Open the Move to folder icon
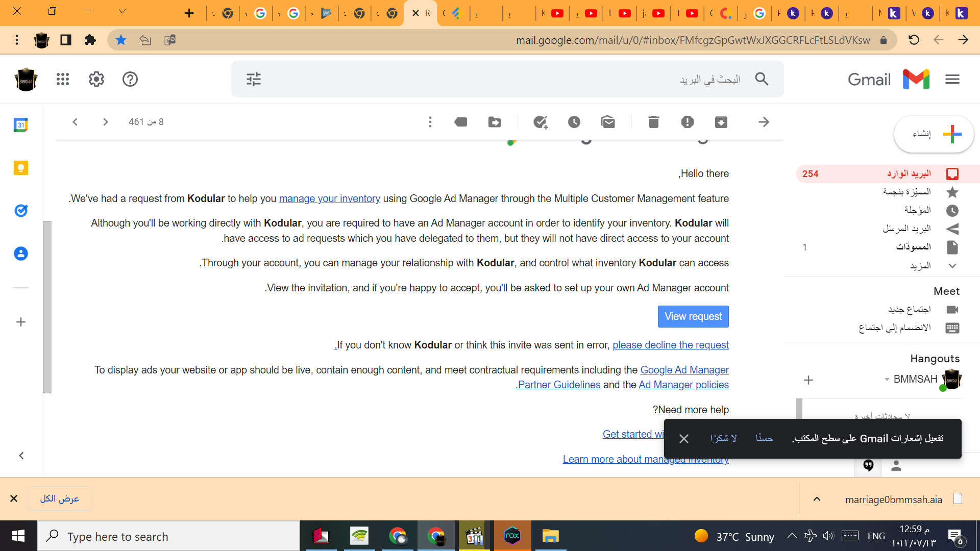 495,122
